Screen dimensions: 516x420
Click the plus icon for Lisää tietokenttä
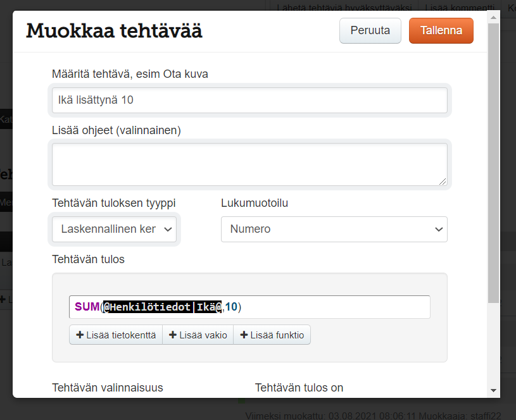click(x=80, y=335)
